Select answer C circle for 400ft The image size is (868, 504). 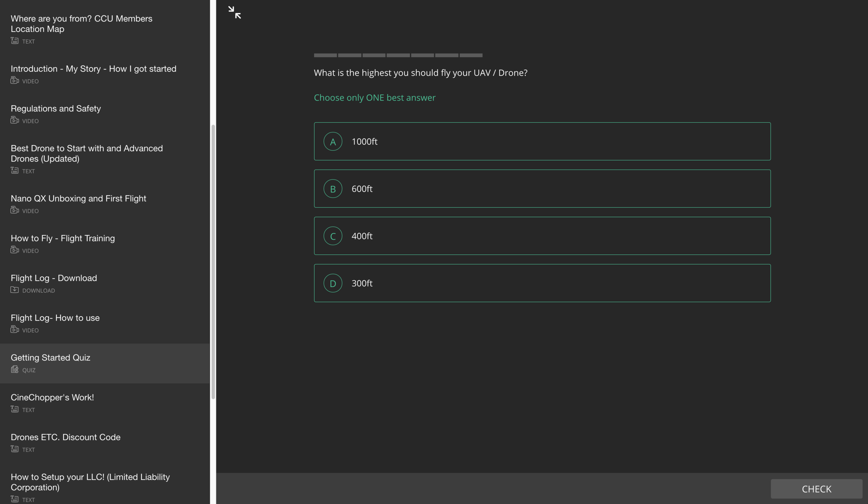pyautogui.click(x=333, y=236)
